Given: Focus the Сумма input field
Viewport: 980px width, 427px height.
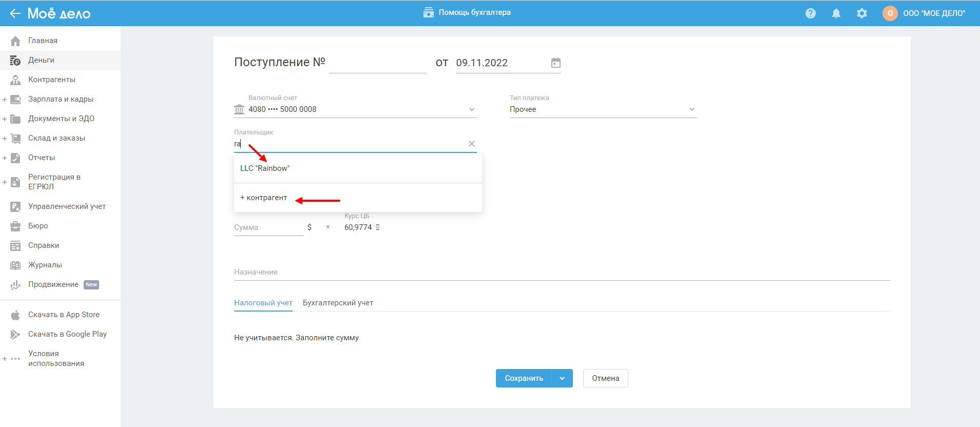Looking at the screenshot, I should (x=268, y=227).
